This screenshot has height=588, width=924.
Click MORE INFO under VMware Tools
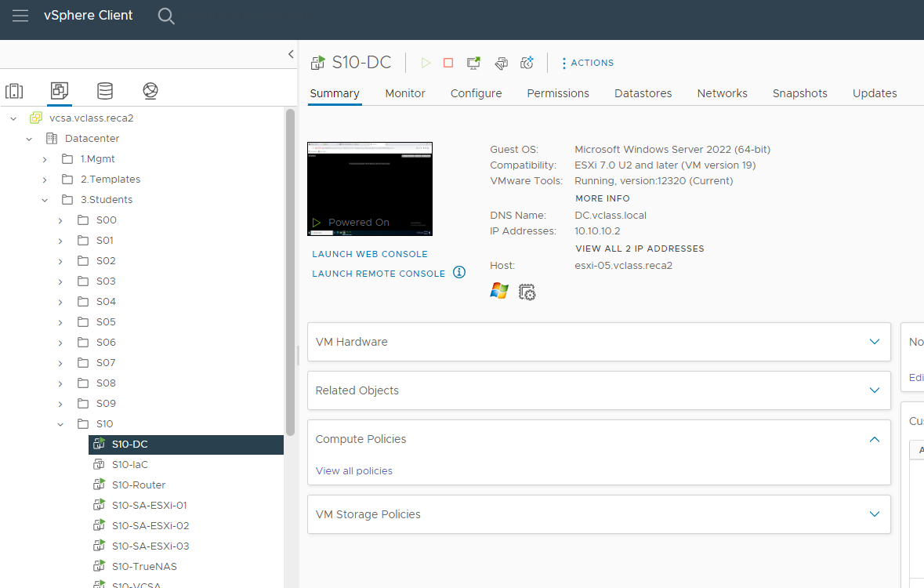click(602, 199)
